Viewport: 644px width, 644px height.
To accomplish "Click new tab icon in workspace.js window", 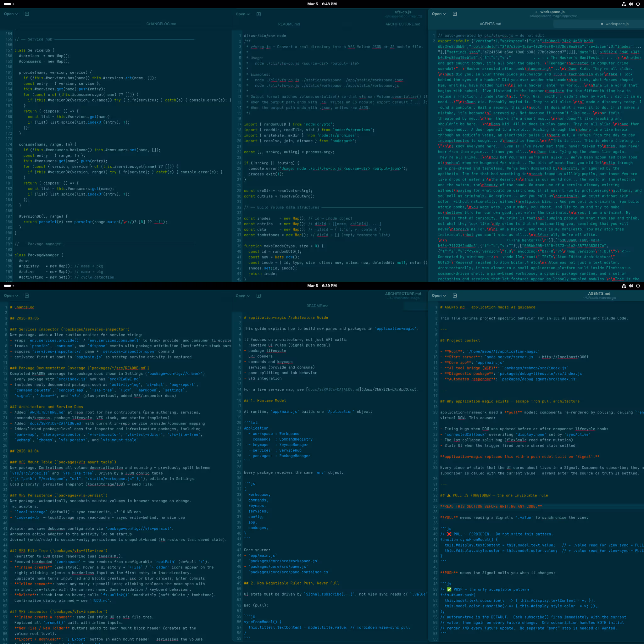I will (x=455, y=14).
